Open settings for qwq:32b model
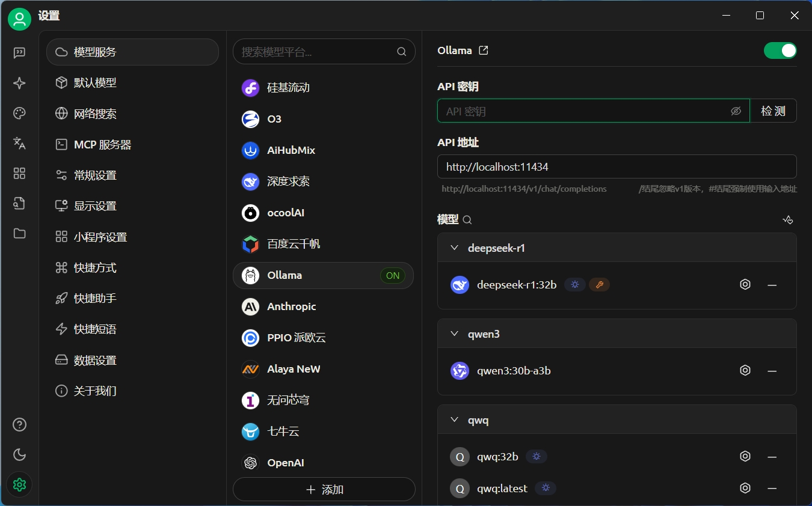This screenshot has width=812, height=506. pos(745,456)
